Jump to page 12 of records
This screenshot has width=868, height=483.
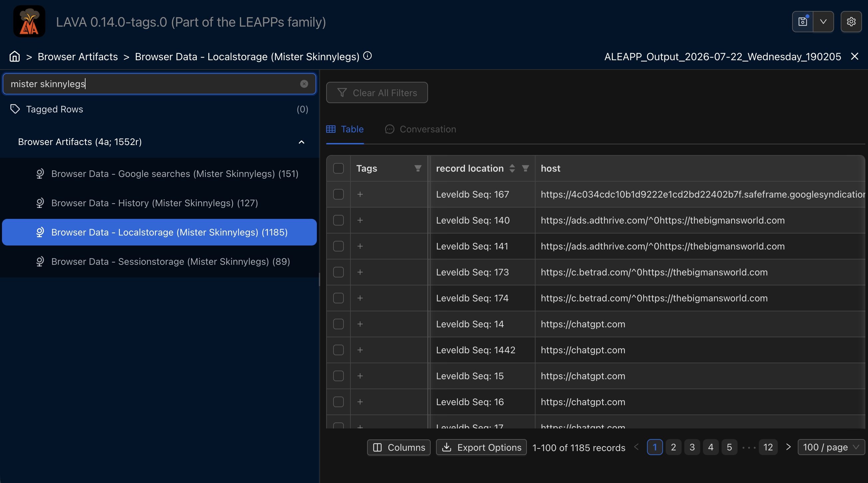(x=768, y=447)
